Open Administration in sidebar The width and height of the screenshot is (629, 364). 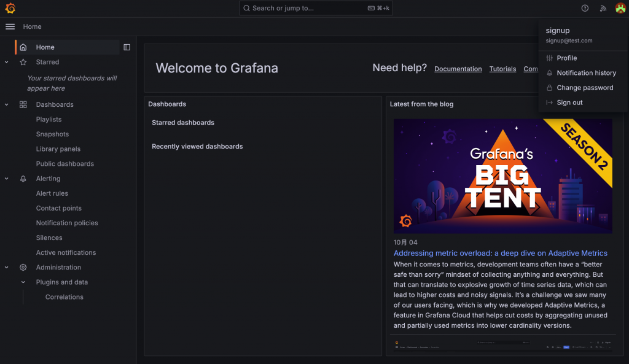point(58,268)
